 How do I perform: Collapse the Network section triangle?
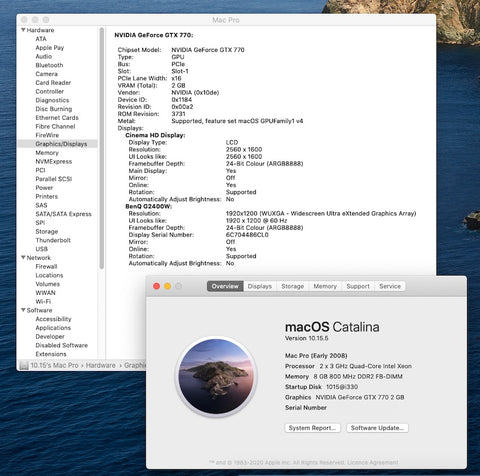click(x=23, y=258)
